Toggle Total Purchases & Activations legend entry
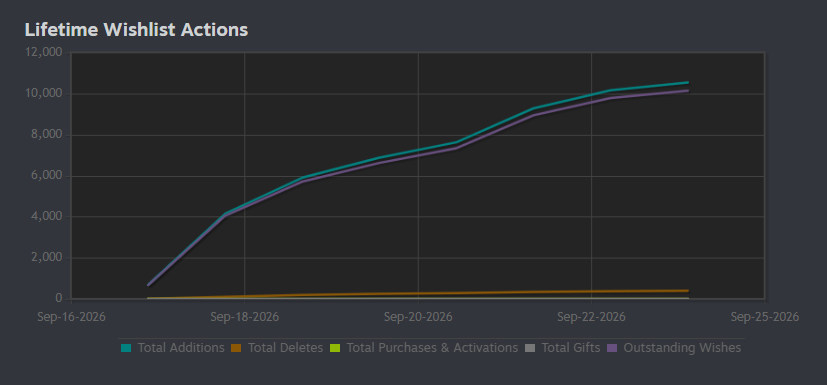Image resolution: width=827 pixels, height=385 pixels. pos(424,348)
